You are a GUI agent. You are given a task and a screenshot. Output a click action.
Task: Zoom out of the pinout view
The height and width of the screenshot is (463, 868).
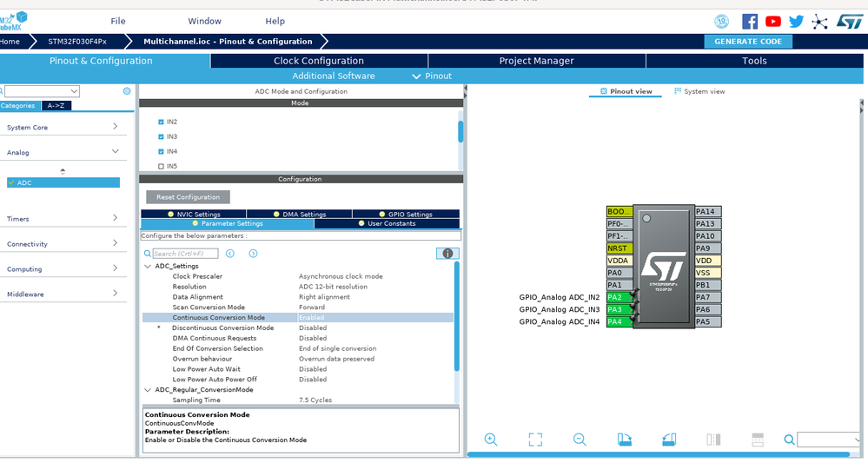coord(580,440)
